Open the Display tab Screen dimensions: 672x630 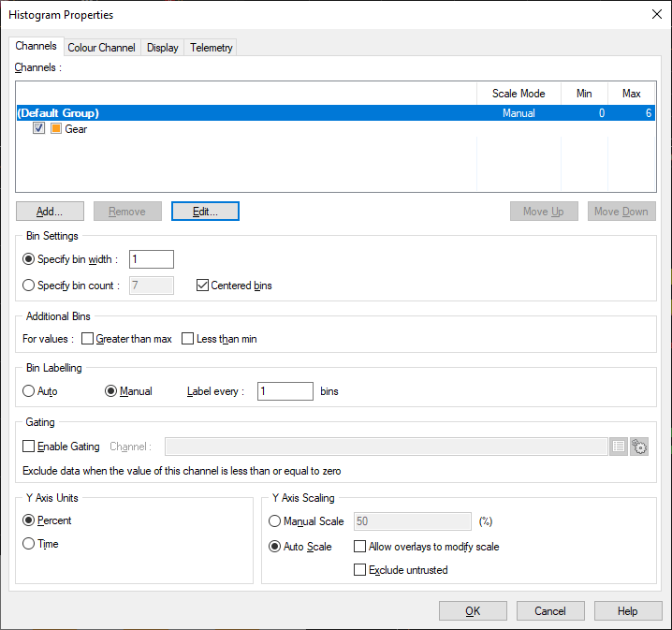pyautogui.click(x=163, y=48)
